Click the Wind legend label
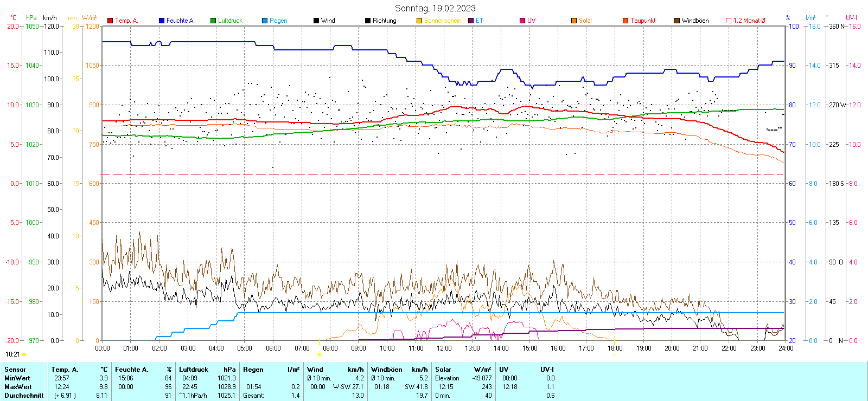Screen dimensions: 868x401 pos(328,21)
